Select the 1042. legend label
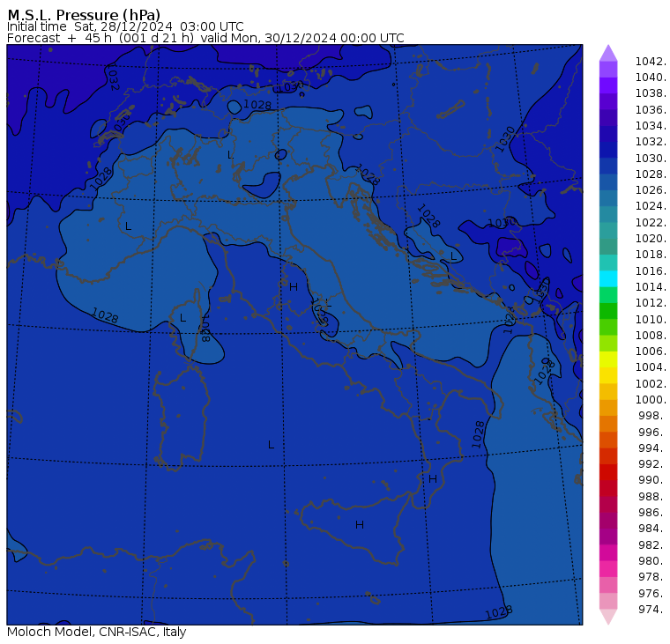Image resolution: width=670 pixels, height=644 pixels. [x=651, y=62]
